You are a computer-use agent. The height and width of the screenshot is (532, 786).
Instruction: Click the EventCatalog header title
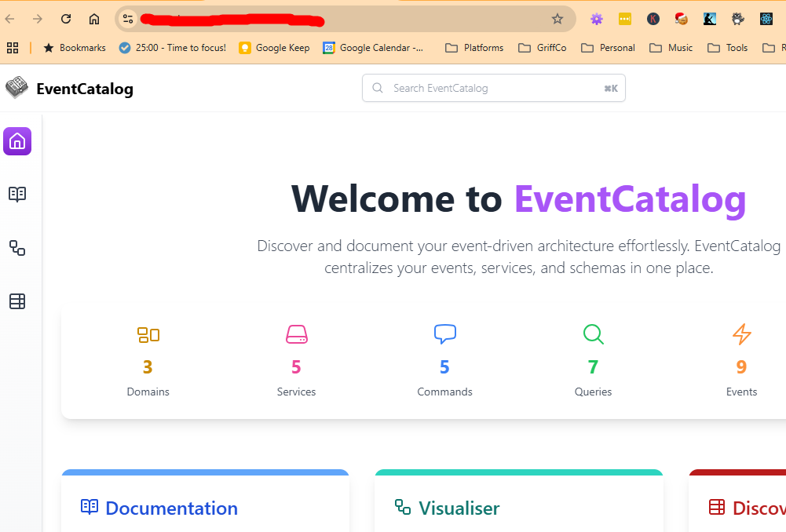click(85, 89)
